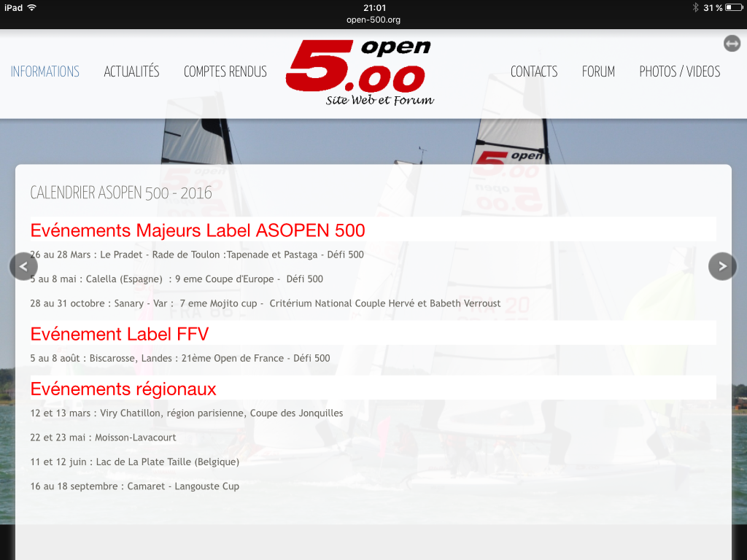Open the Actualités menu item
This screenshot has height=560, width=747.
click(x=131, y=71)
